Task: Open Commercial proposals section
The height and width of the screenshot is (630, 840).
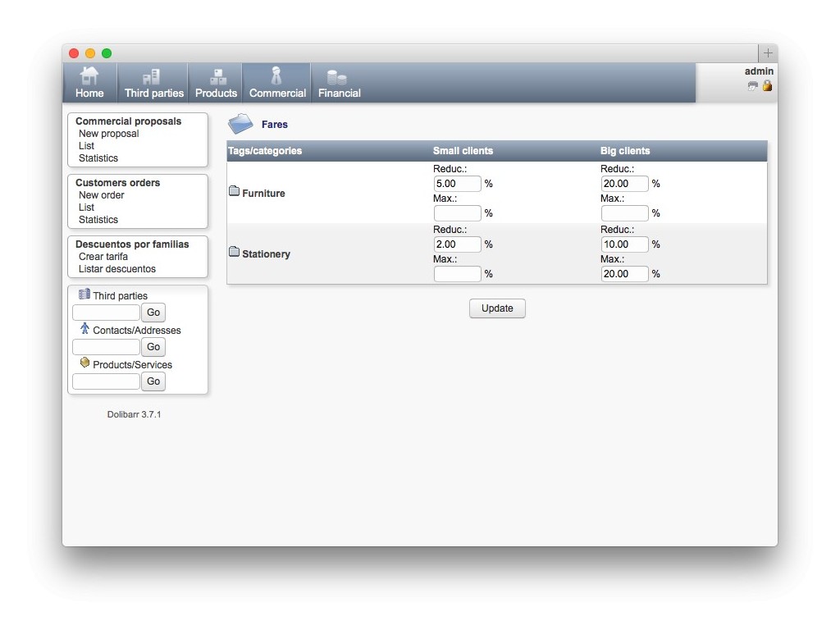Action: (129, 121)
